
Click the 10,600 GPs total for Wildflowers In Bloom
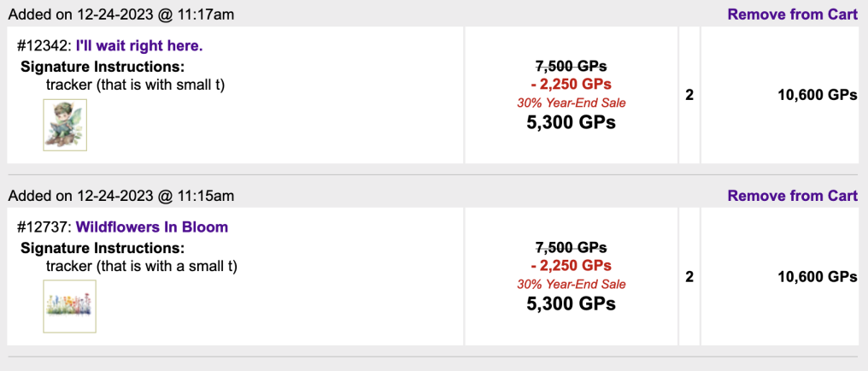tap(818, 277)
